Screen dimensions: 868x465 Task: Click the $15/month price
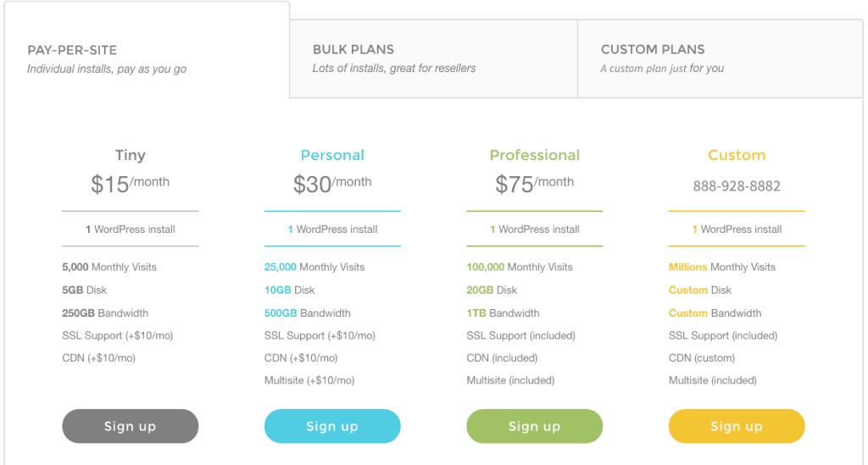130,184
